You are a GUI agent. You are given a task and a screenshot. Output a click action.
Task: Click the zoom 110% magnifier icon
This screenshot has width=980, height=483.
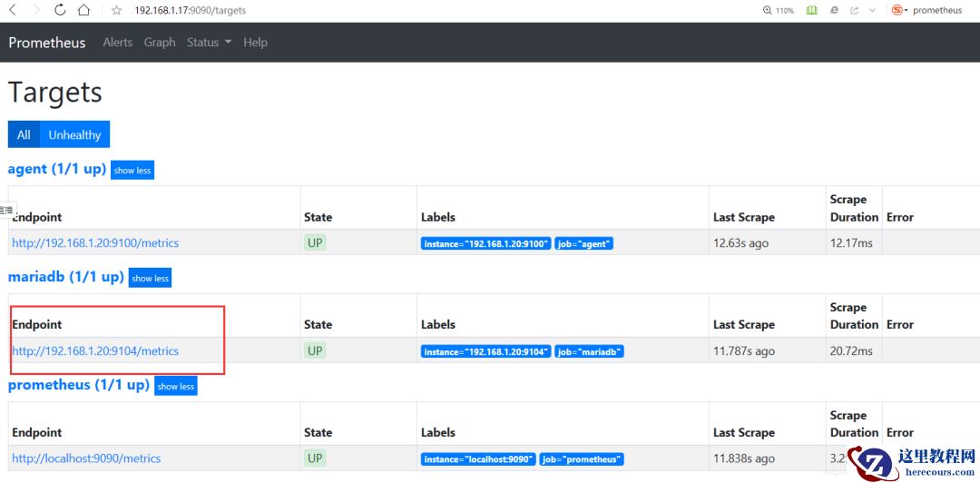(768, 11)
